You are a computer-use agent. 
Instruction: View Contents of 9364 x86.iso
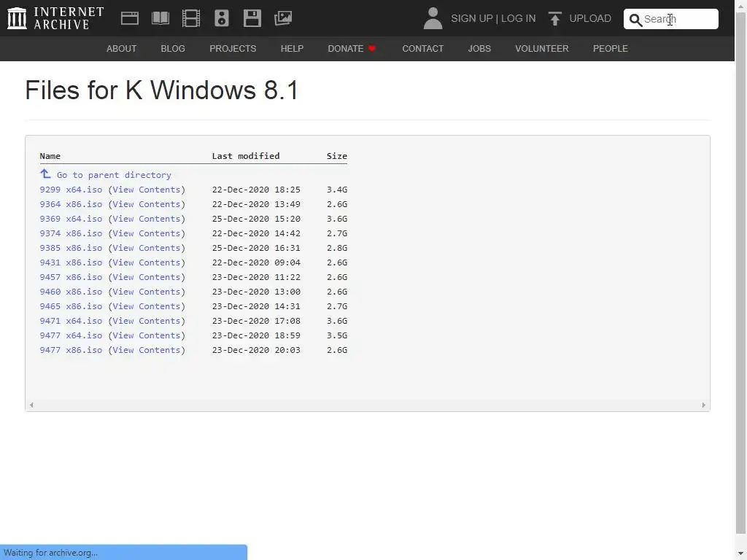[146, 204]
